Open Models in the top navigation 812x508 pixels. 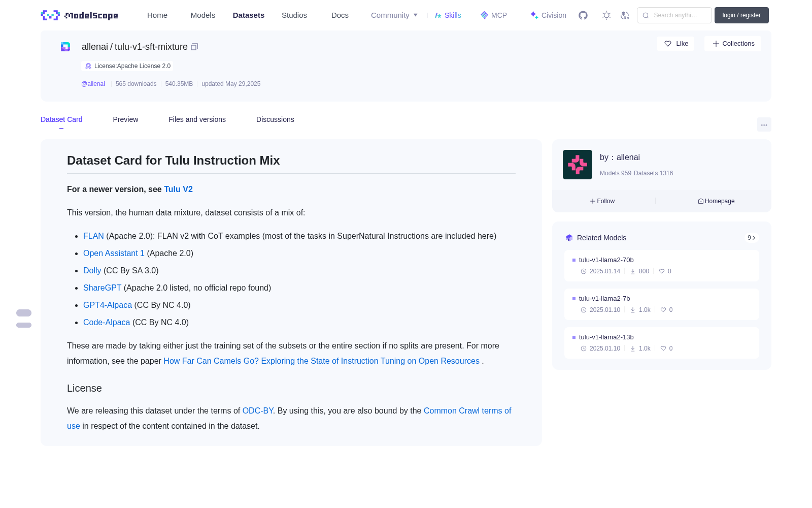(x=203, y=15)
